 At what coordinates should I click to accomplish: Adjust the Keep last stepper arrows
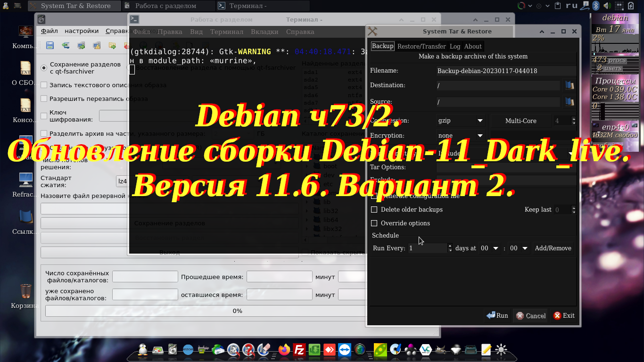[574, 210]
